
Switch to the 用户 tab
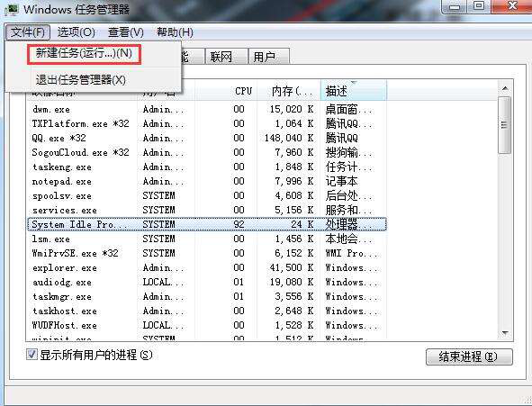(269, 56)
